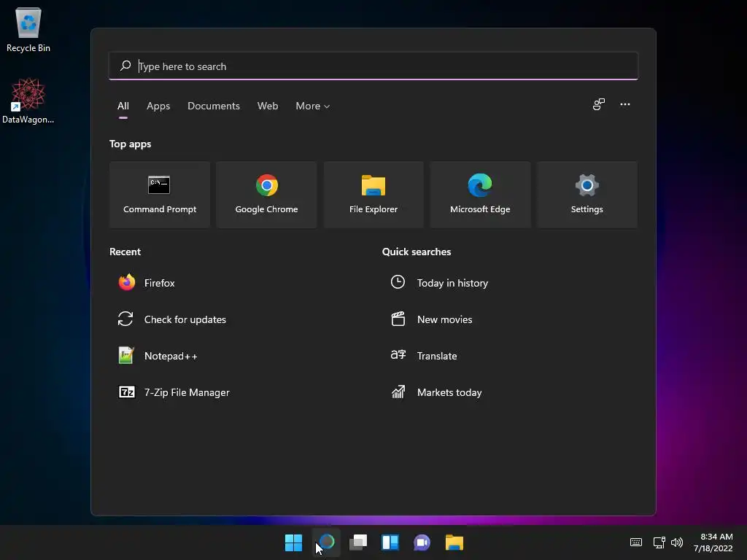Image resolution: width=747 pixels, height=560 pixels.
Task: Open the clock and date in the taskbar
Action: [713, 542]
